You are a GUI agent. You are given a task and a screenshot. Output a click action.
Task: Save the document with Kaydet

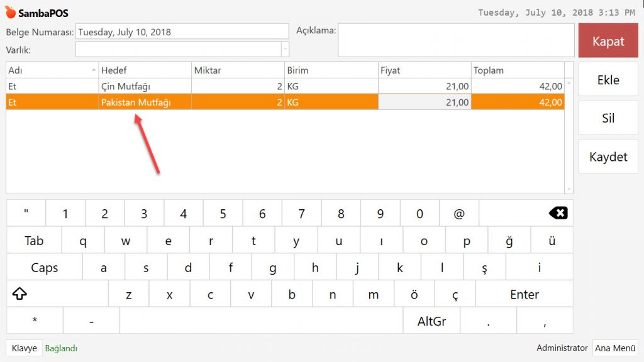608,156
